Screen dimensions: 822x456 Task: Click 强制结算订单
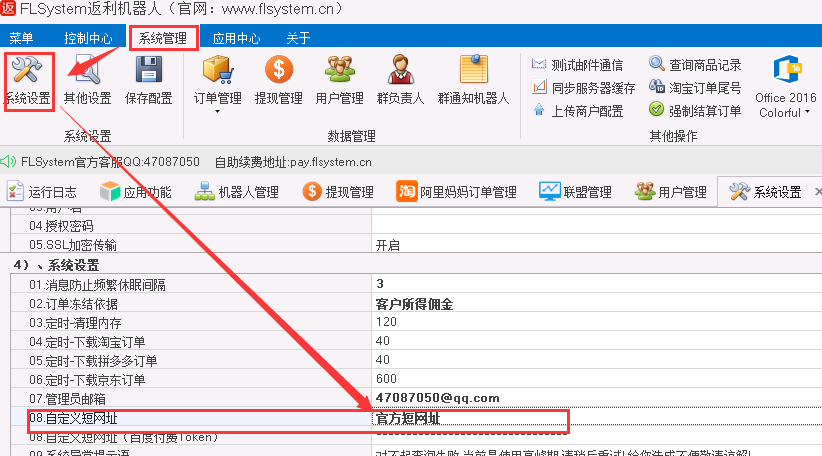[x=695, y=111]
